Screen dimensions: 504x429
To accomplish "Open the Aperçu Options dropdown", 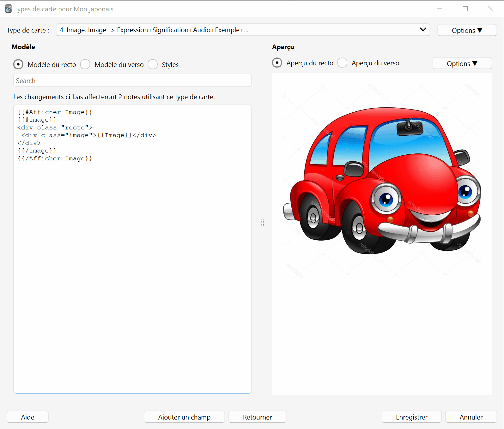I will (462, 63).
